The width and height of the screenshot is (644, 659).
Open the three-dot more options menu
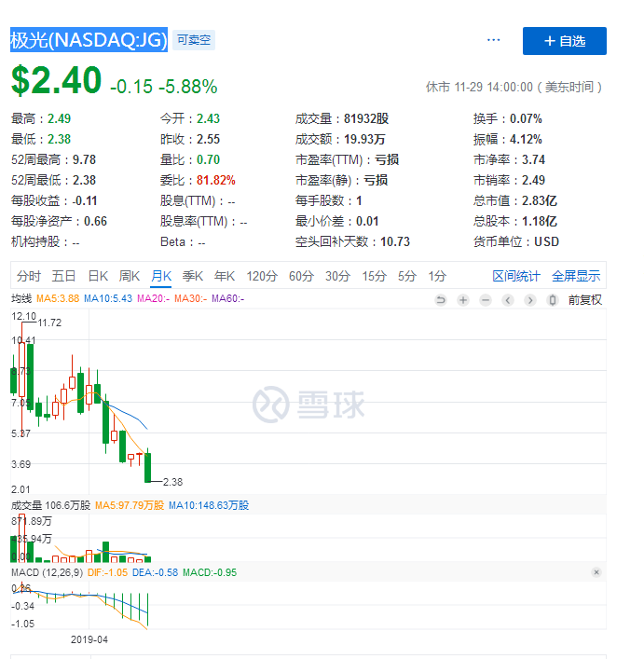click(x=493, y=40)
